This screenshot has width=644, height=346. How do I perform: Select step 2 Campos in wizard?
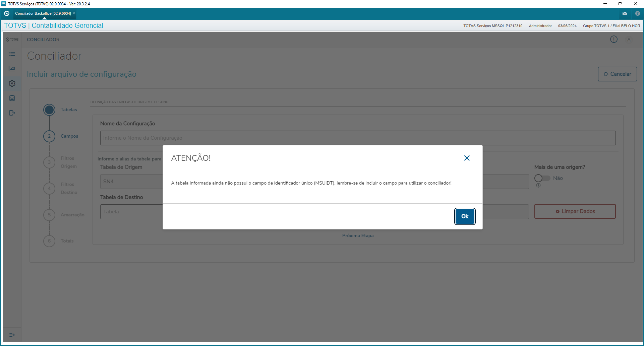[49, 136]
